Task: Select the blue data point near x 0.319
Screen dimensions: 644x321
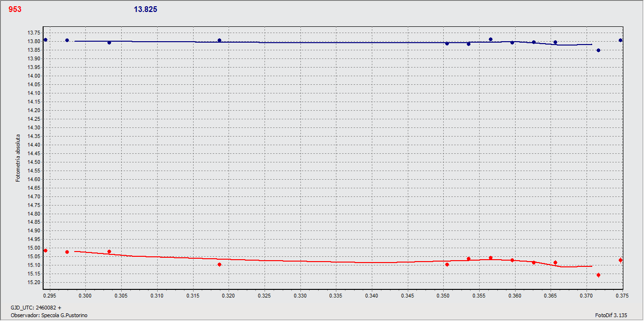Action: (x=219, y=40)
